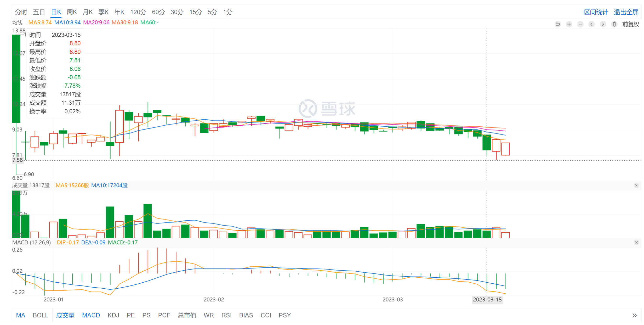
Task: Enable the RSI indicator
Action: point(226,315)
